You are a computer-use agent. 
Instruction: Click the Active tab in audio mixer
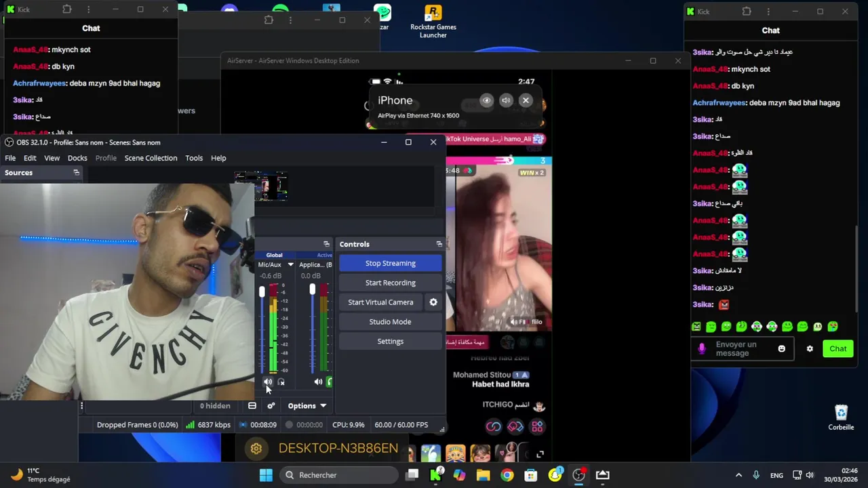tap(324, 256)
